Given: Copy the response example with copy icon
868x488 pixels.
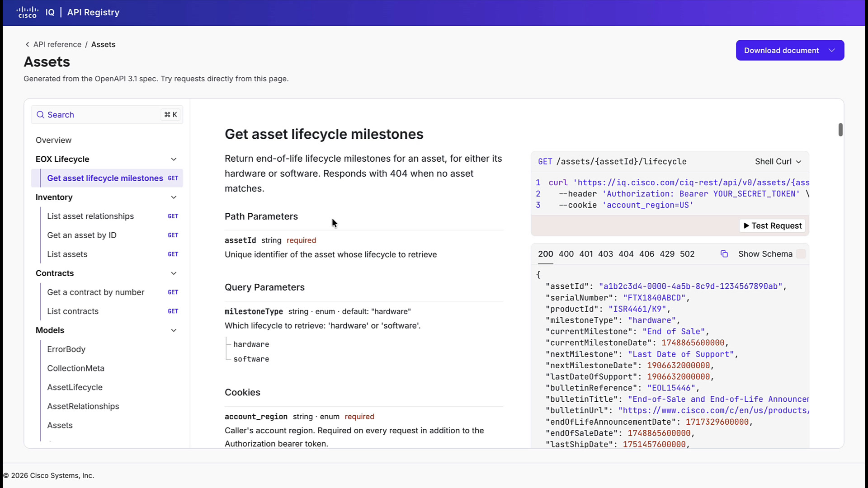Looking at the screenshot, I should pos(724,254).
